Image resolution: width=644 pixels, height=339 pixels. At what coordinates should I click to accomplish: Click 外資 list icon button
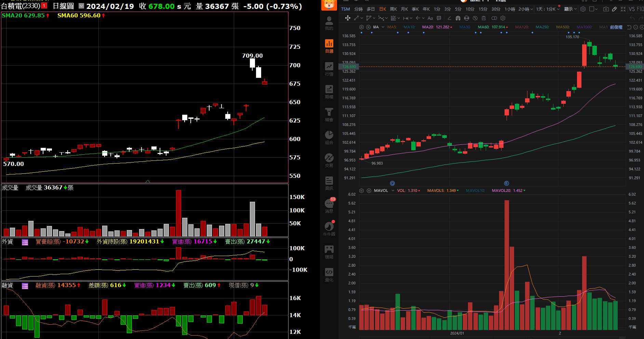pos(25,242)
